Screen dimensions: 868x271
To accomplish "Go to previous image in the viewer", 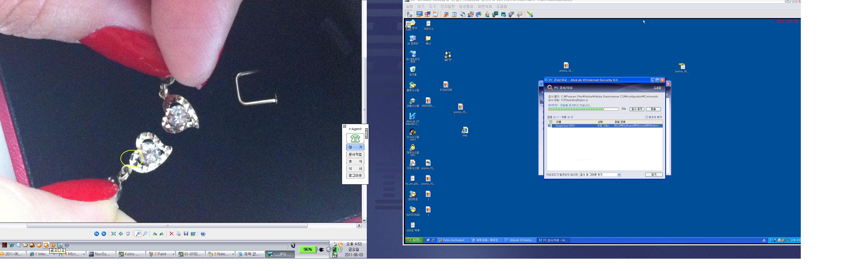I will click(x=96, y=234).
